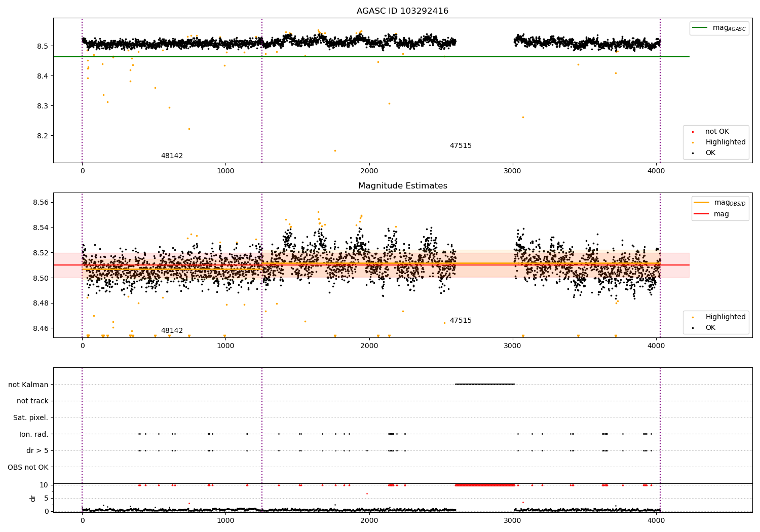Screen dimensions: 760x532
Task: Click the 'not Kalman' axis label
Action: point(28,385)
